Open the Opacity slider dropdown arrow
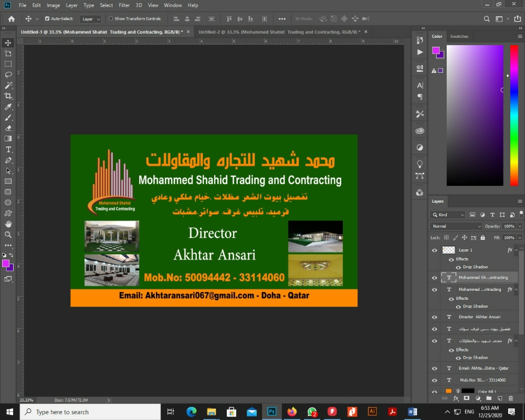Screen dimensions: 525x420 (x=520, y=226)
